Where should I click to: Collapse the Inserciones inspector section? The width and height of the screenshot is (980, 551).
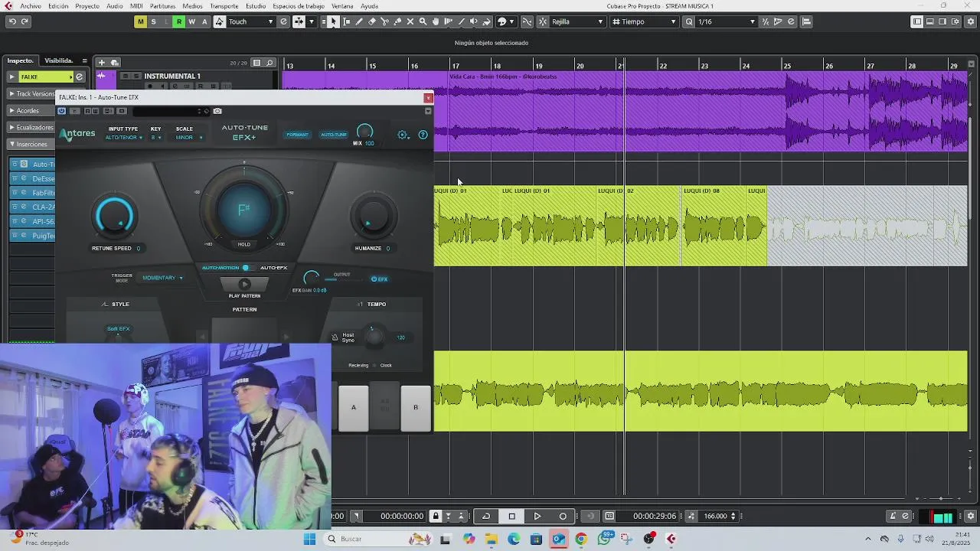[x=31, y=144]
